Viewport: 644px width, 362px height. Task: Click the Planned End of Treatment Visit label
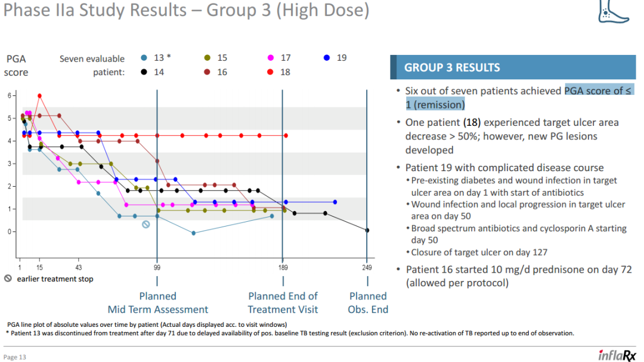(283, 302)
